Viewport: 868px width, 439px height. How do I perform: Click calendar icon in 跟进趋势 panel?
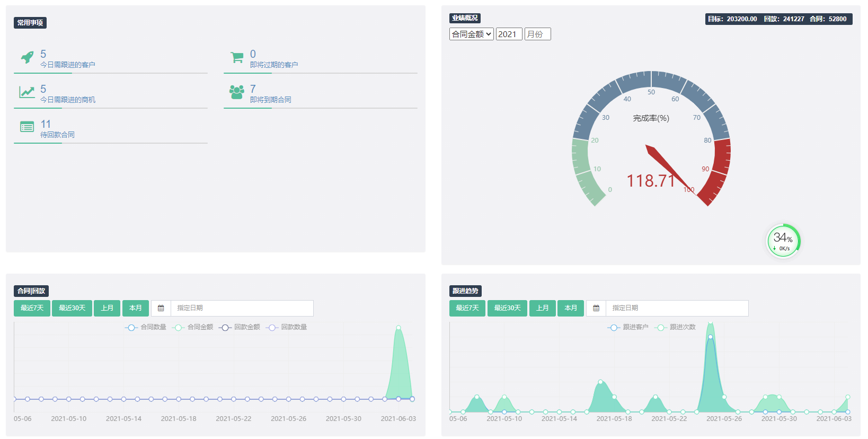(x=596, y=308)
